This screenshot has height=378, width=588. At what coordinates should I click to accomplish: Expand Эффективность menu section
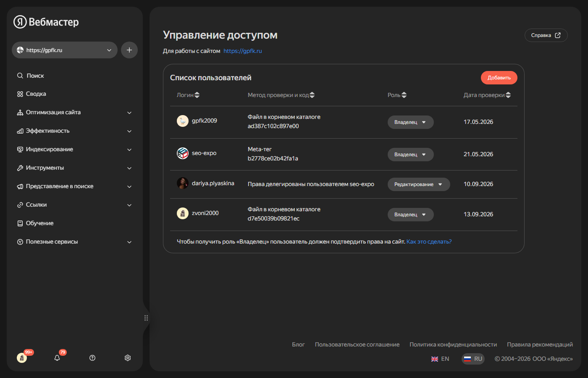pos(75,131)
